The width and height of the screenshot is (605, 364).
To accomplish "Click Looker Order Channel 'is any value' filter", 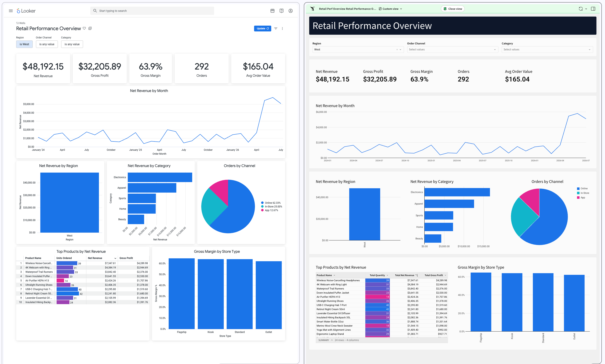I will coord(47,44).
